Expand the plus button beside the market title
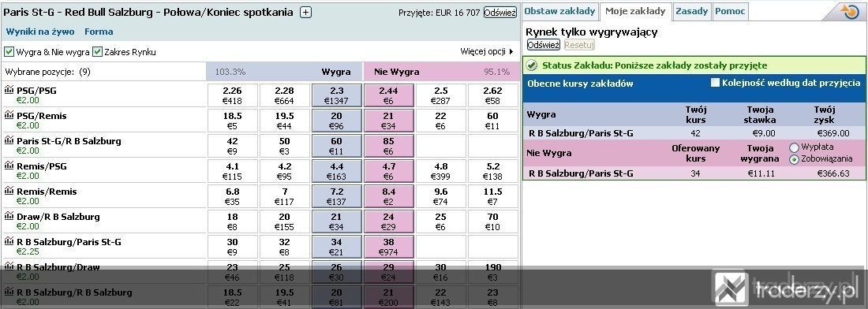This screenshot has height=309, width=868. [305, 12]
